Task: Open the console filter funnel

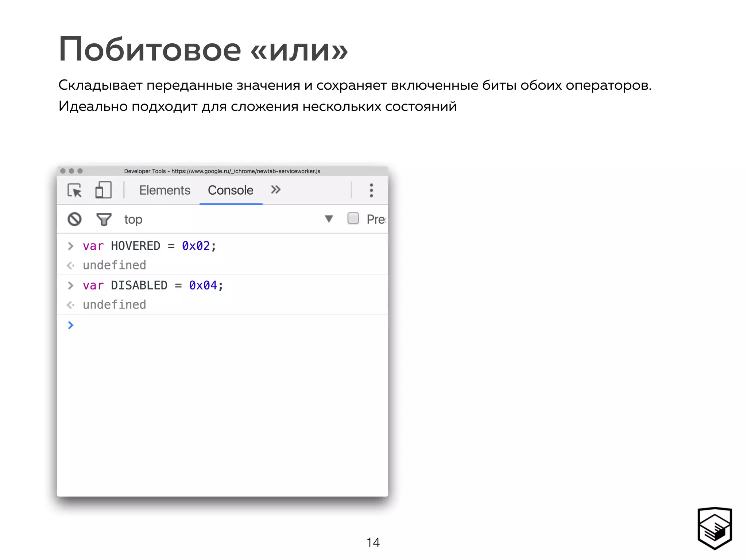Action: click(104, 219)
